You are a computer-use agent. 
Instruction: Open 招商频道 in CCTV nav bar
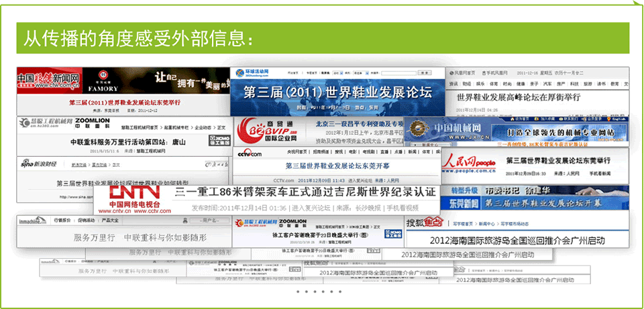coord(321,152)
